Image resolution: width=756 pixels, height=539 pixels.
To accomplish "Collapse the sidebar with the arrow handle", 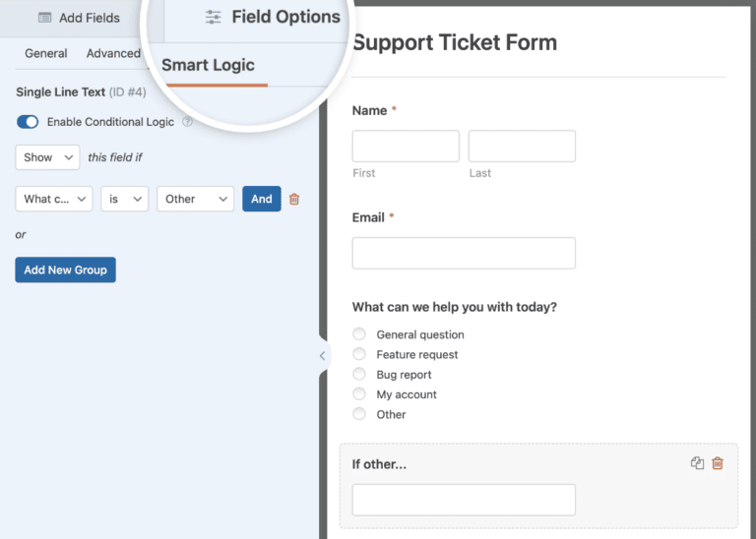I will click(323, 356).
